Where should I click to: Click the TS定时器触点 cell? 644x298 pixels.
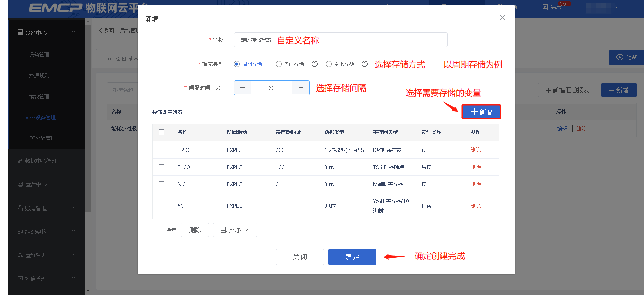point(388,167)
